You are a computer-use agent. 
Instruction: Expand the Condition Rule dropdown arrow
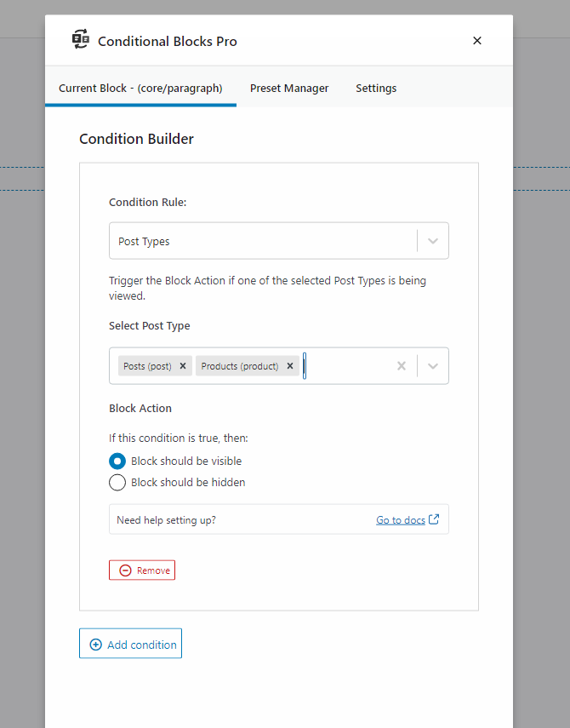point(433,241)
